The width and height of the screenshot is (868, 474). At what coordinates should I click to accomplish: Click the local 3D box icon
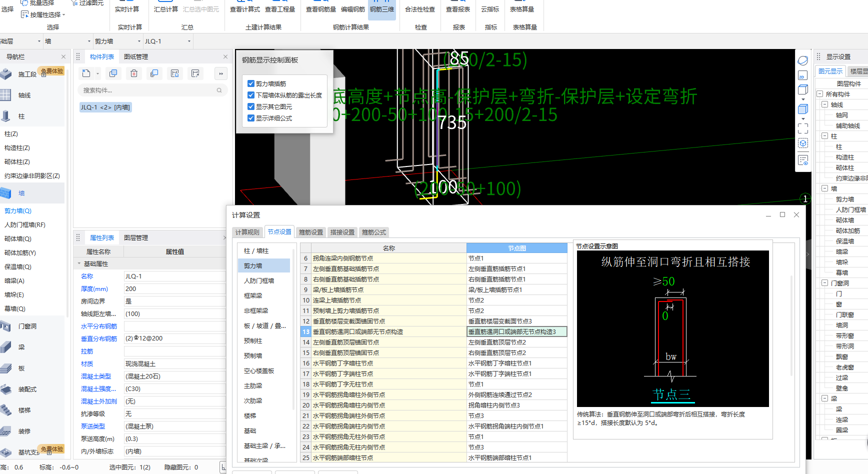click(803, 143)
